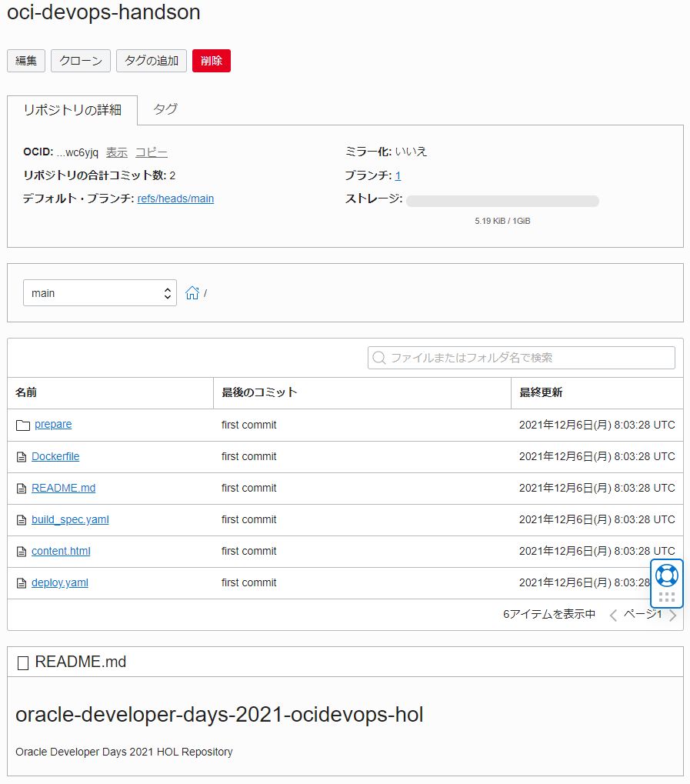690x784 pixels.
Task: Click the Dockerfile file icon
Action: click(x=22, y=457)
